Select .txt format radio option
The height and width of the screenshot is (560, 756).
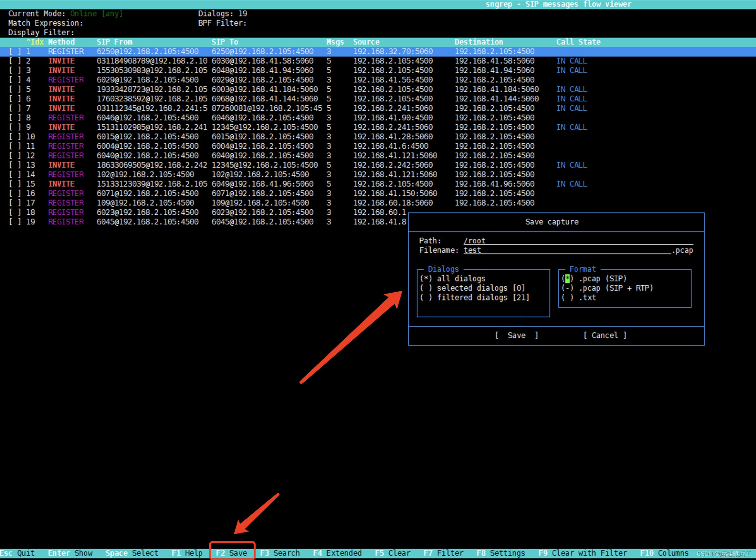point(567,298)
